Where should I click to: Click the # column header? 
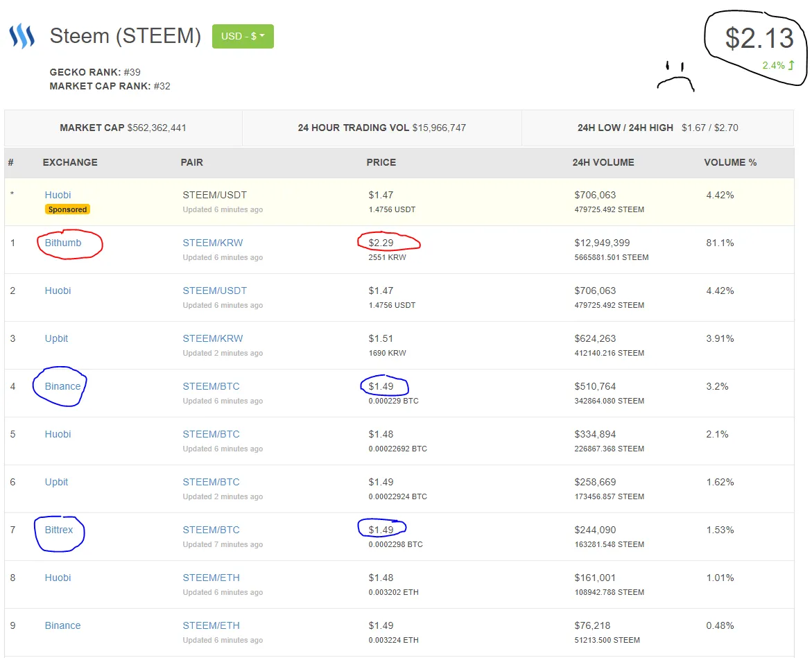(11, 162)
